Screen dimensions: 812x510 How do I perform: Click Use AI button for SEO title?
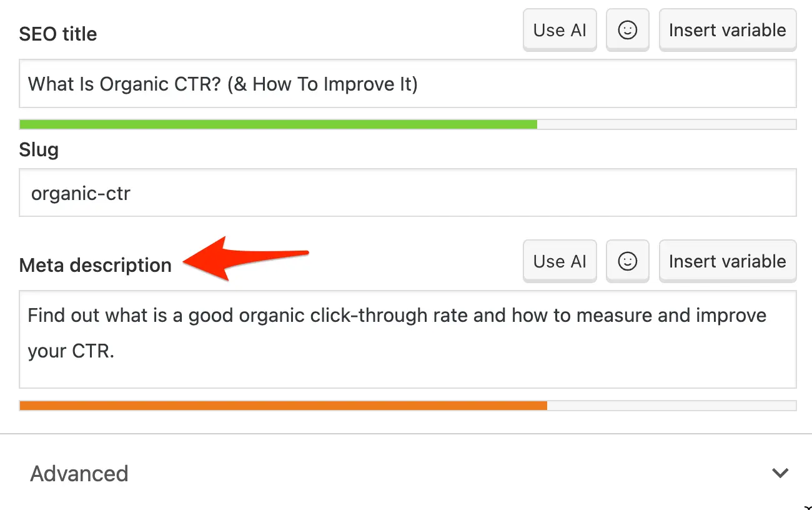(x=560, y=30)
